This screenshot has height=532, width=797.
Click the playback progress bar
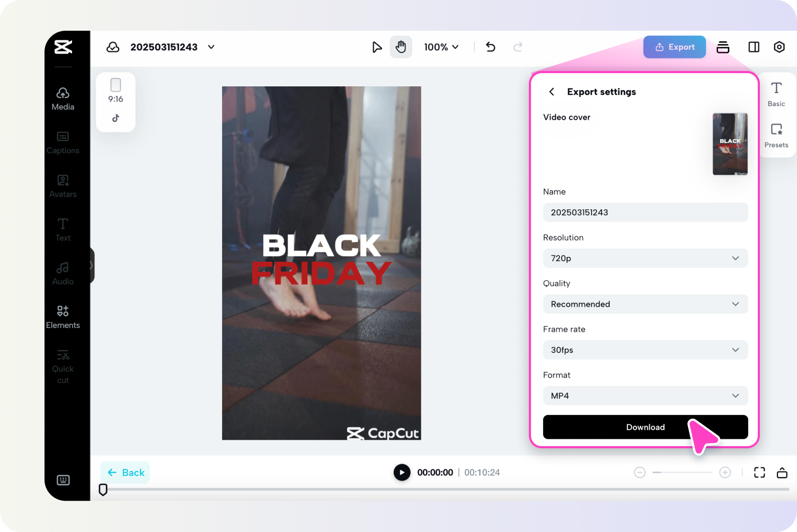click(x=448, y=490)
